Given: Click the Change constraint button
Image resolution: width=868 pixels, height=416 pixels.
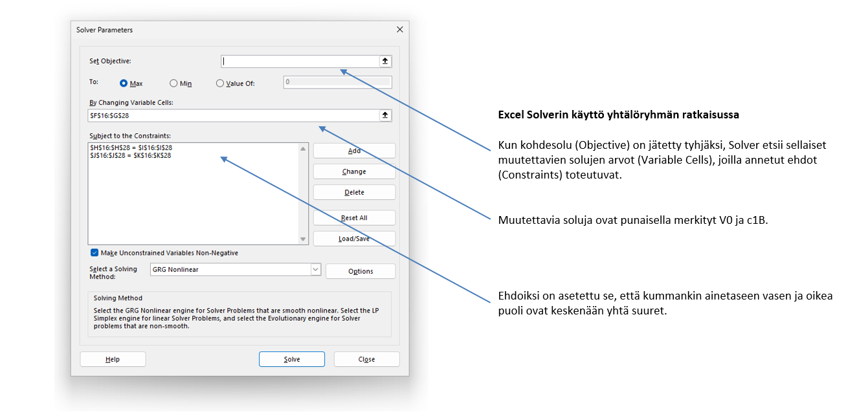Looking at the screenshot, I should [x=354, y=171].
